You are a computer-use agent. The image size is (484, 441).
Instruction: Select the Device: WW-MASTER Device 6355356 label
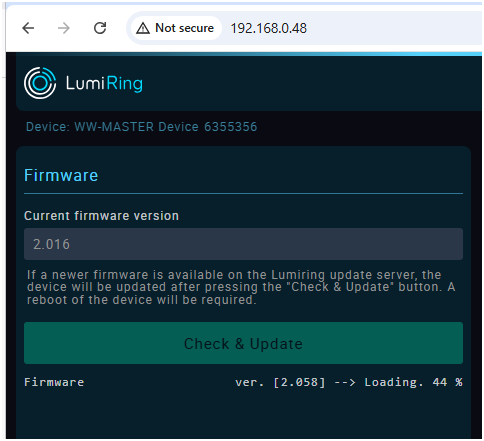coord(142,127)
